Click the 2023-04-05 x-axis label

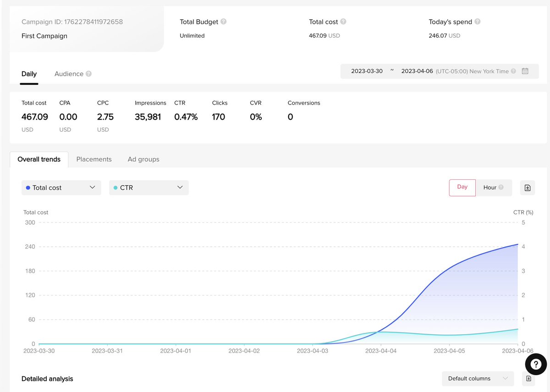tap(449, 351)
